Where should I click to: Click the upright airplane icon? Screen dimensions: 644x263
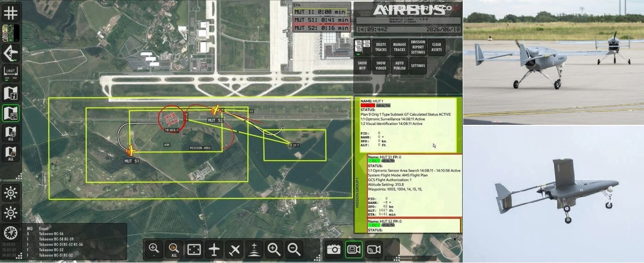click(x=214, y=250)
